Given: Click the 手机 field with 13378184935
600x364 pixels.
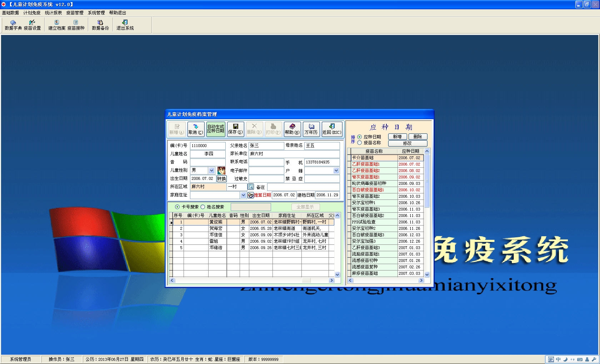Looking at the screenshot, I should (x=322, y=162).
